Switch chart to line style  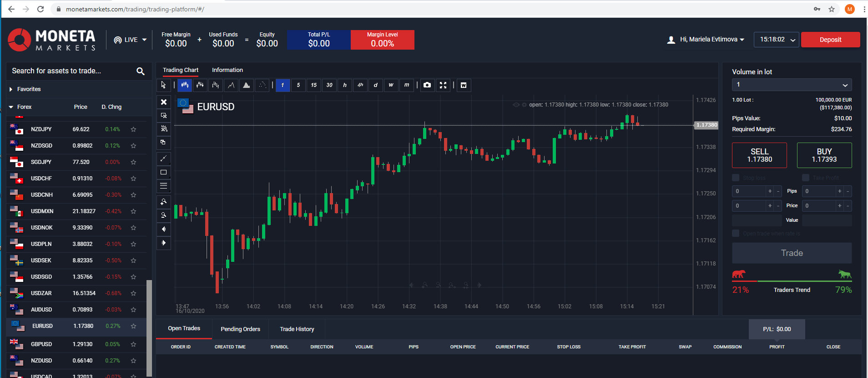231,85
